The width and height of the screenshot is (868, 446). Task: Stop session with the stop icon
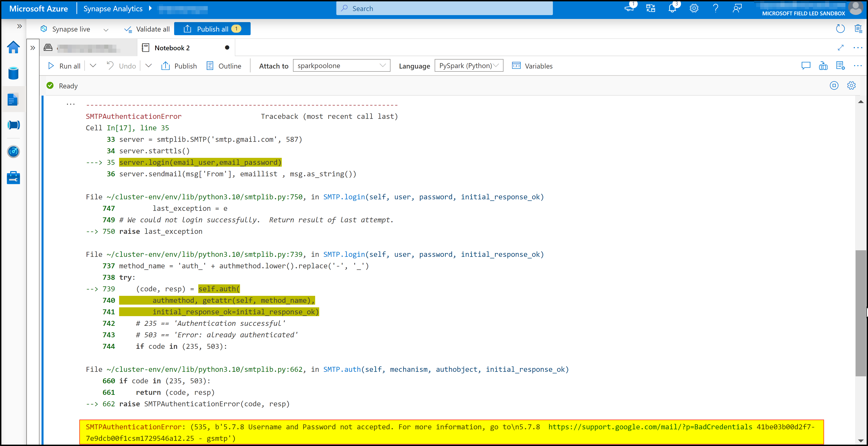[x=834, y=85]
